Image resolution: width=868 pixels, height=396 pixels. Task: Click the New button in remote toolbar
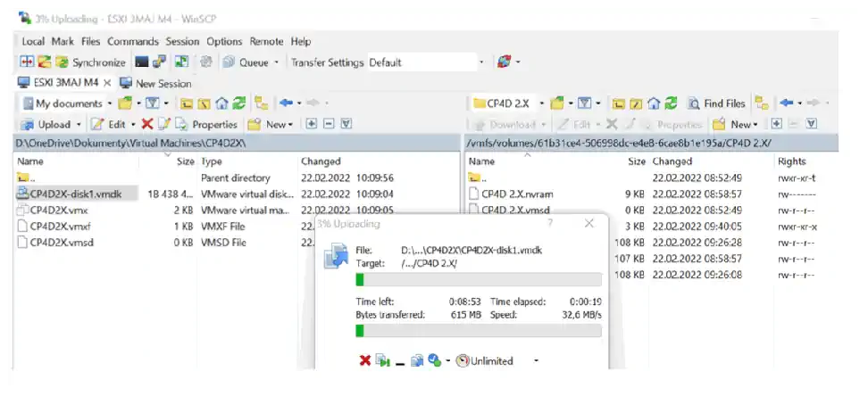point(735,125)
